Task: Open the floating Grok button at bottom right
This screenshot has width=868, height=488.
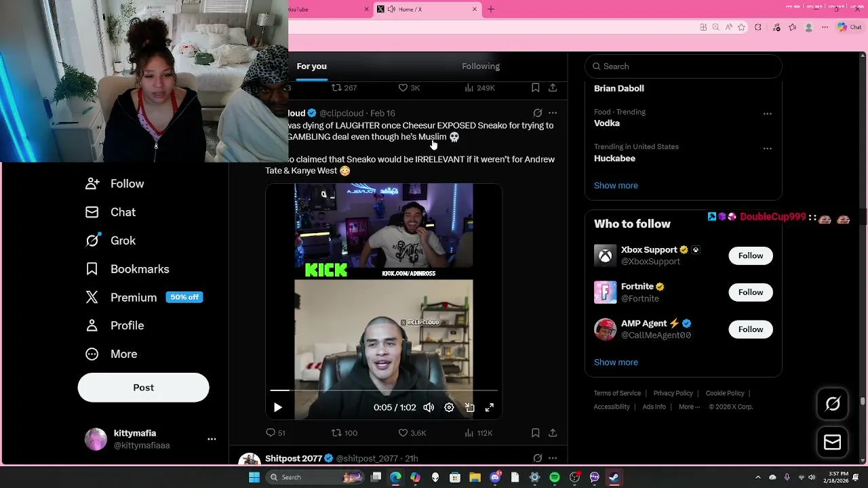Action: pyautogui.click(x=832, y=404)
